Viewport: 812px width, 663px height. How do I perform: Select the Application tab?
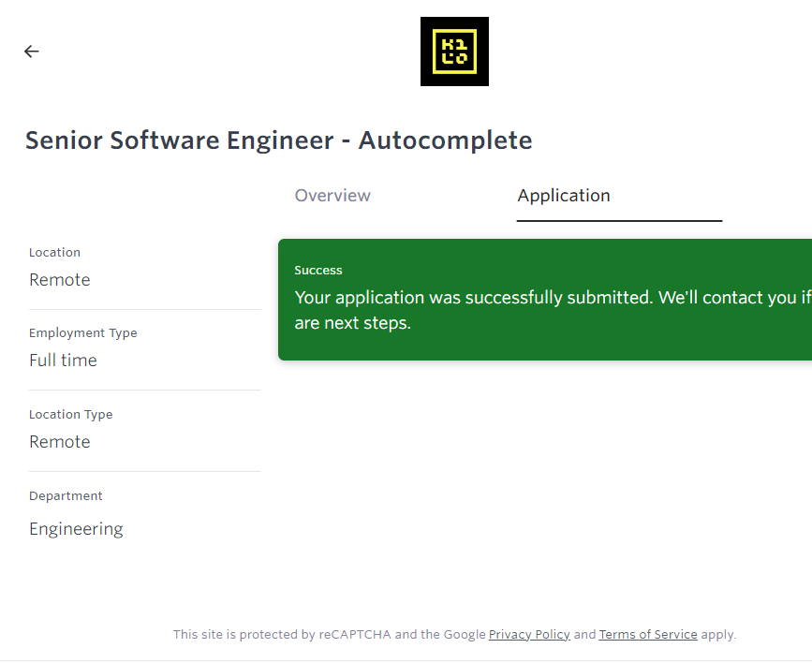(x=564, y=196)
